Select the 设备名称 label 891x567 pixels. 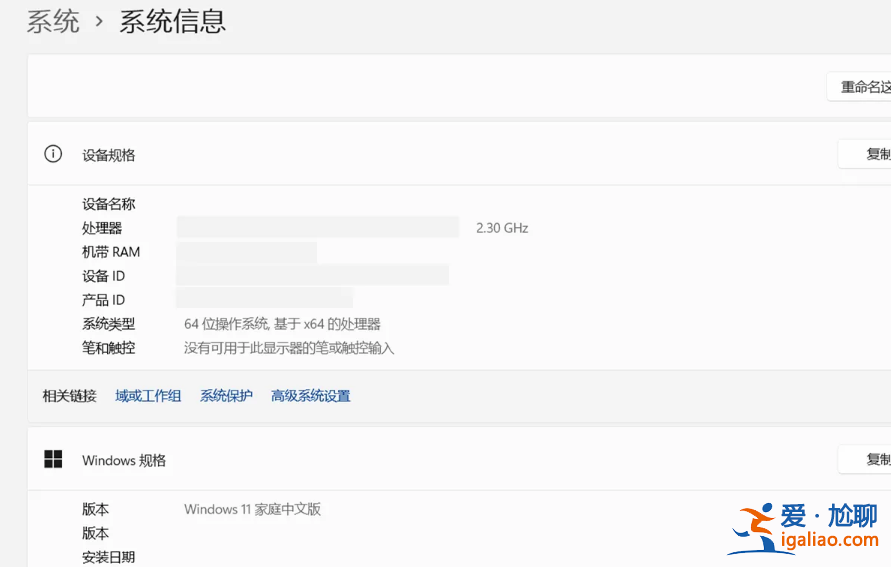click(x=109, y=204)
